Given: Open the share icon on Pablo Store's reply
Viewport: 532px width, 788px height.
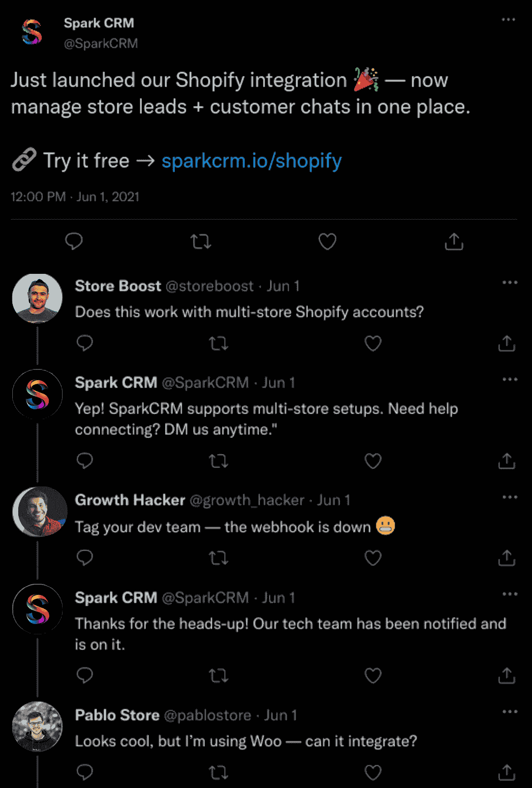Looking at the screenshot, I should [506, 772].
